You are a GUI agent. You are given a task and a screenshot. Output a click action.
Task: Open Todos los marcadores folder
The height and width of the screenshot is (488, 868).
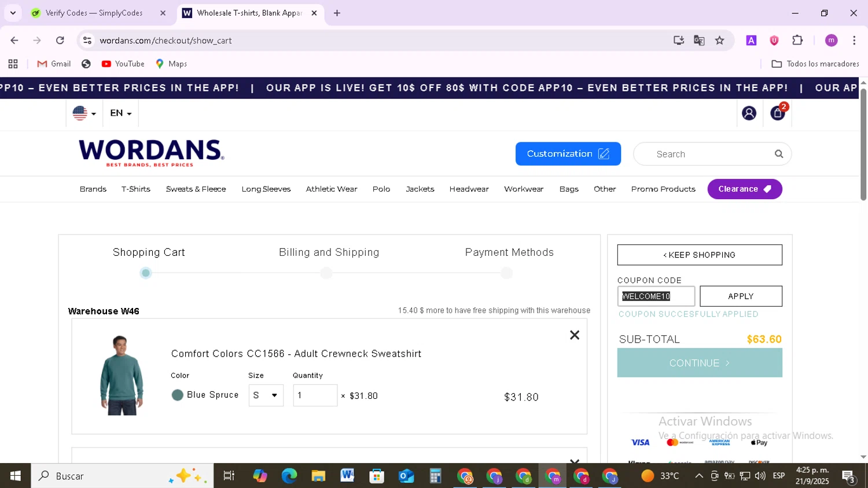coord(815,64)
